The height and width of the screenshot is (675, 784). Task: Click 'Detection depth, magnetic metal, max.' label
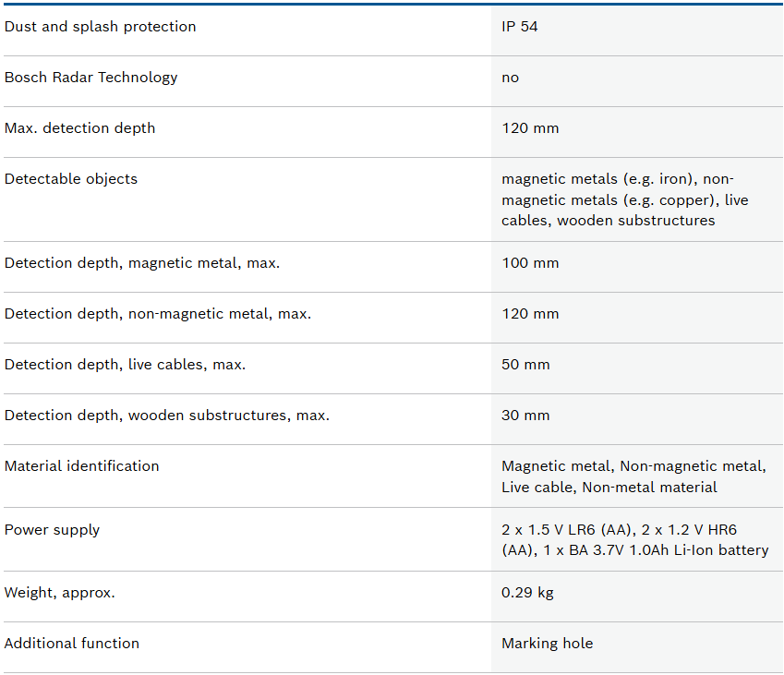(142, 263)
